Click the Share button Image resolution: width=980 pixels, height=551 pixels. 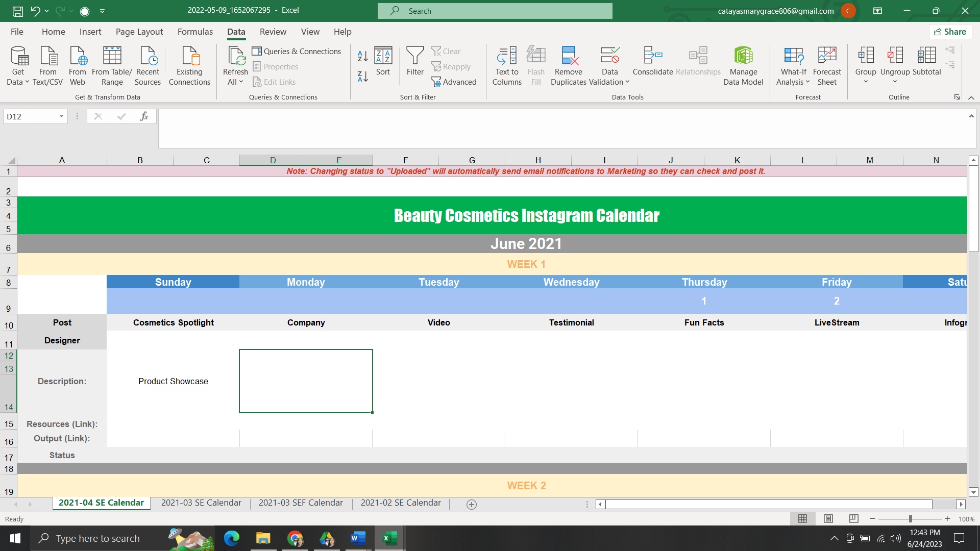pos(950,32)
